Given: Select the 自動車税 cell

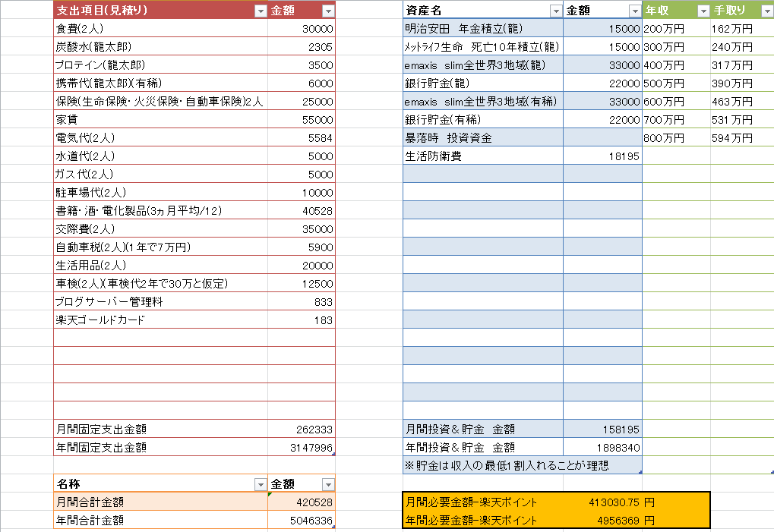Looking at the screenshot, I should 160,247.
